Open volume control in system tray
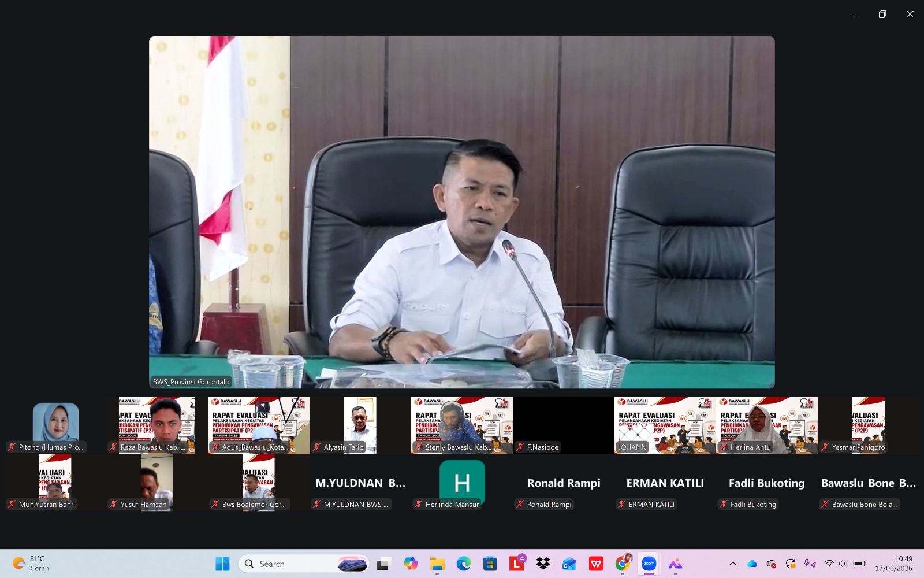924x578 pixels. (x=843, y=564)
